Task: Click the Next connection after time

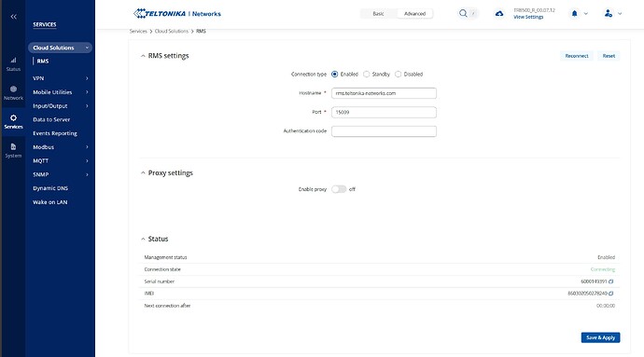Action: click(606, 306)
